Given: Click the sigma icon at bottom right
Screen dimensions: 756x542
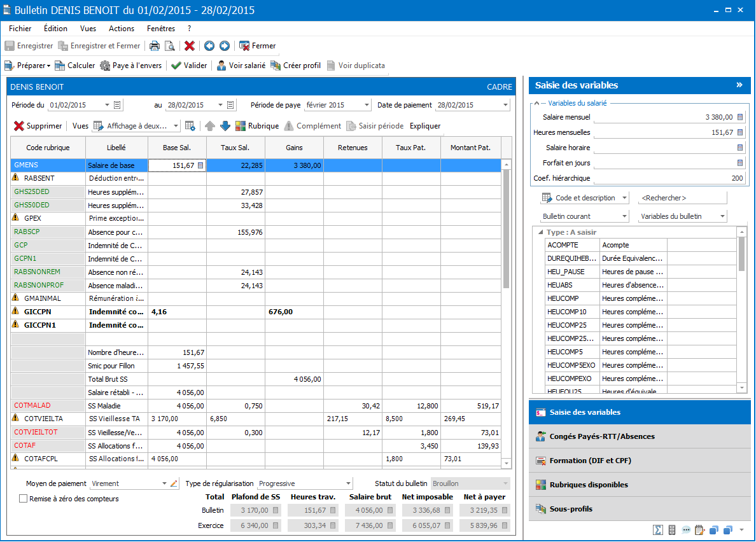Looking at the screenshot, I should 658,530.
